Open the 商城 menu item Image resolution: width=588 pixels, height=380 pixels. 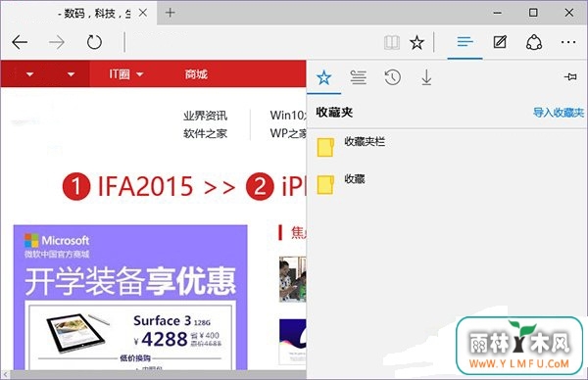tap(196, 73)
